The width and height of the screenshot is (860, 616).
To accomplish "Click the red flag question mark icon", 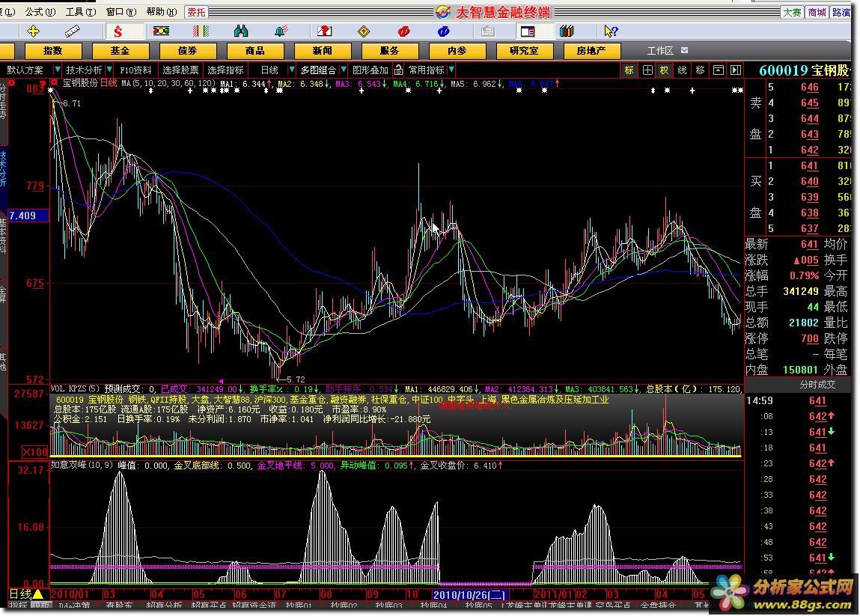I will coord(325,31).
